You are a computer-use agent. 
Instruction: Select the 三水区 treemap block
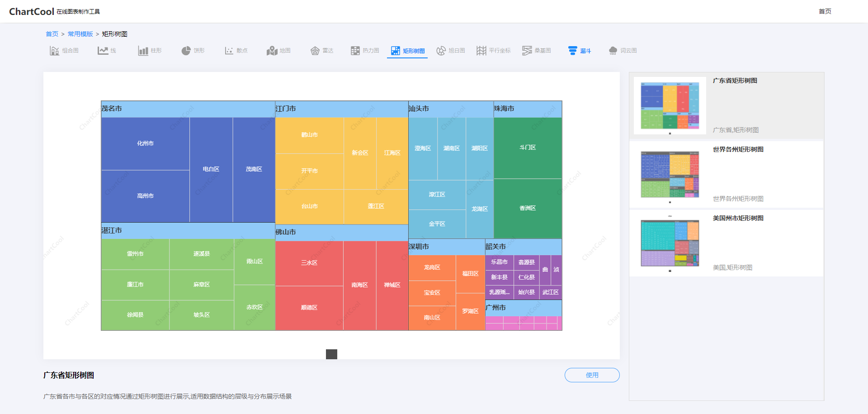[x=309, y=263]
